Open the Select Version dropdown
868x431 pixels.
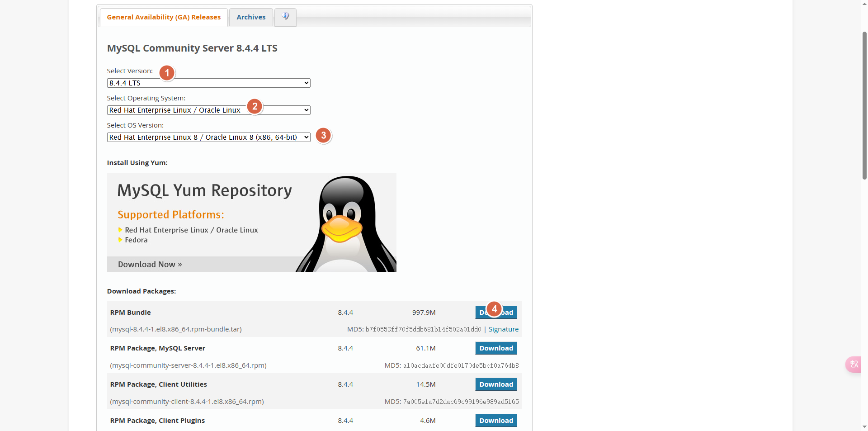click(x=208, y=83)
